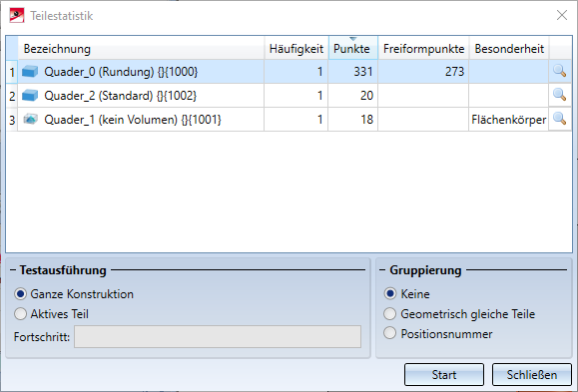Click the blue solid icon of Quader_2
The height and width of the screenshot is (392, 578).
pos(30,96)
